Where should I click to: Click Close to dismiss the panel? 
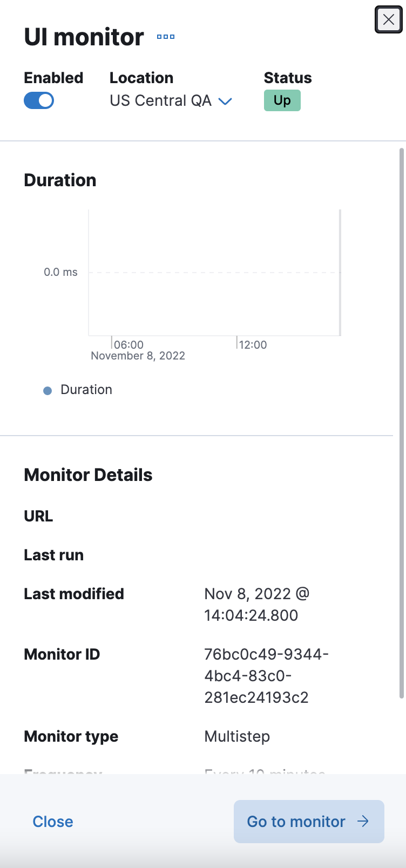(x=52, y=821)
